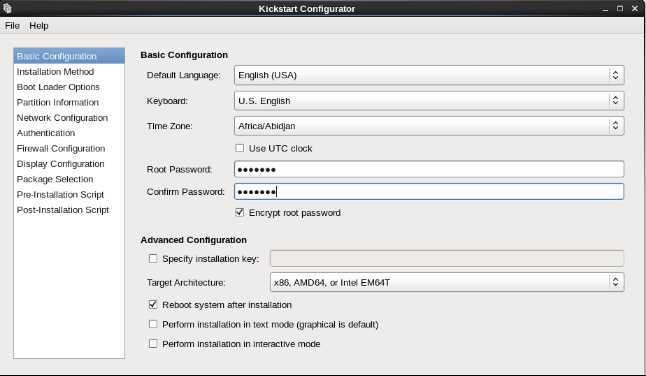Select Post-Installation Script in the sidebar
Viewport: 646px width, 376px height.
(69, 210)
